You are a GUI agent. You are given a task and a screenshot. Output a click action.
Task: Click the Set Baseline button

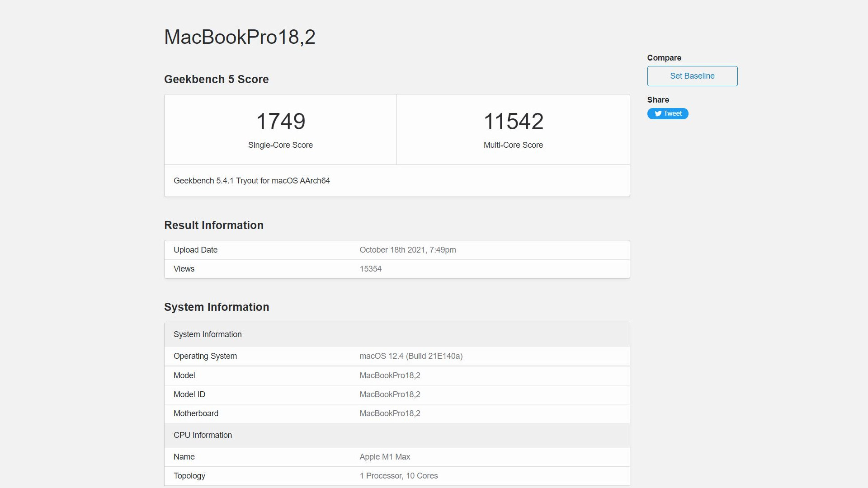coord(692,76)
